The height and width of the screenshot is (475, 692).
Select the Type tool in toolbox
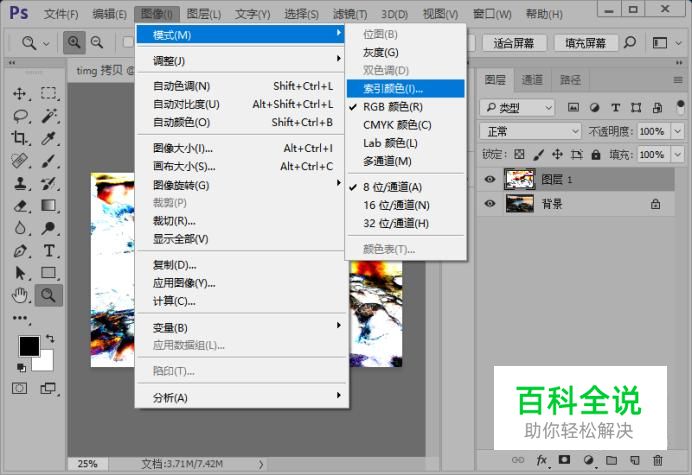(49, 251)
